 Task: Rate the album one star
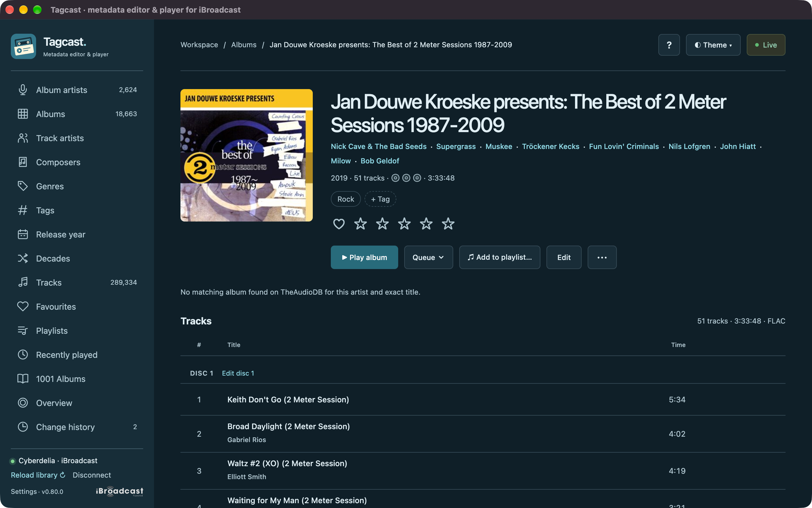pyautogui.click(x=361, y=224)
